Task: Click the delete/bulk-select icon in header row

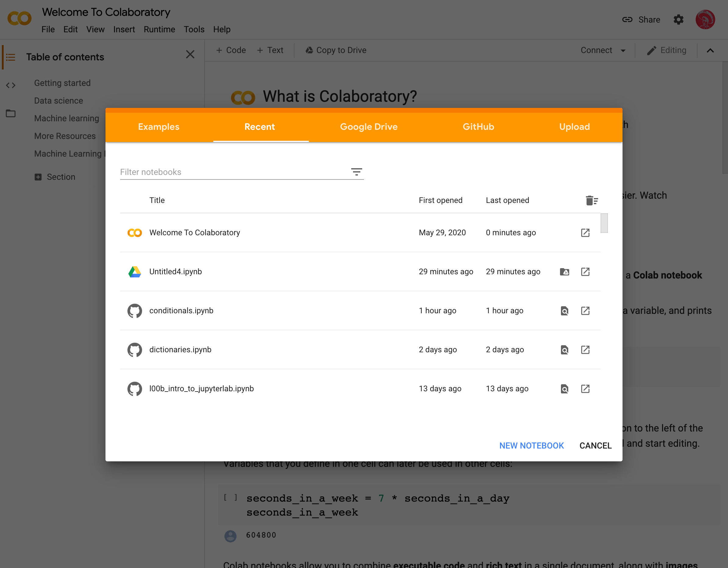Action: (591, 200)
